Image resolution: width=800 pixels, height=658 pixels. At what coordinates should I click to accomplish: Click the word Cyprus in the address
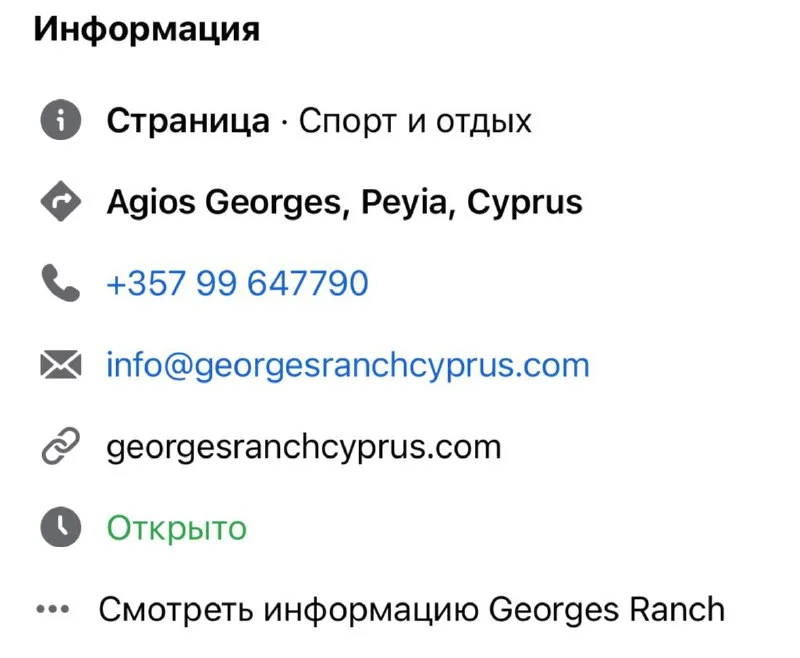pos(525,203)
